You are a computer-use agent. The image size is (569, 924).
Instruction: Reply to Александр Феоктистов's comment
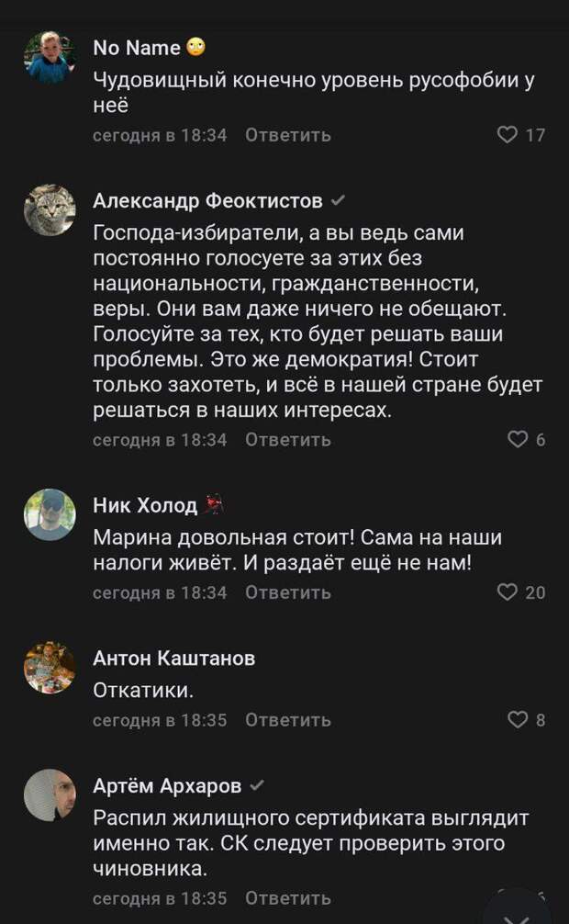[288, 440]
